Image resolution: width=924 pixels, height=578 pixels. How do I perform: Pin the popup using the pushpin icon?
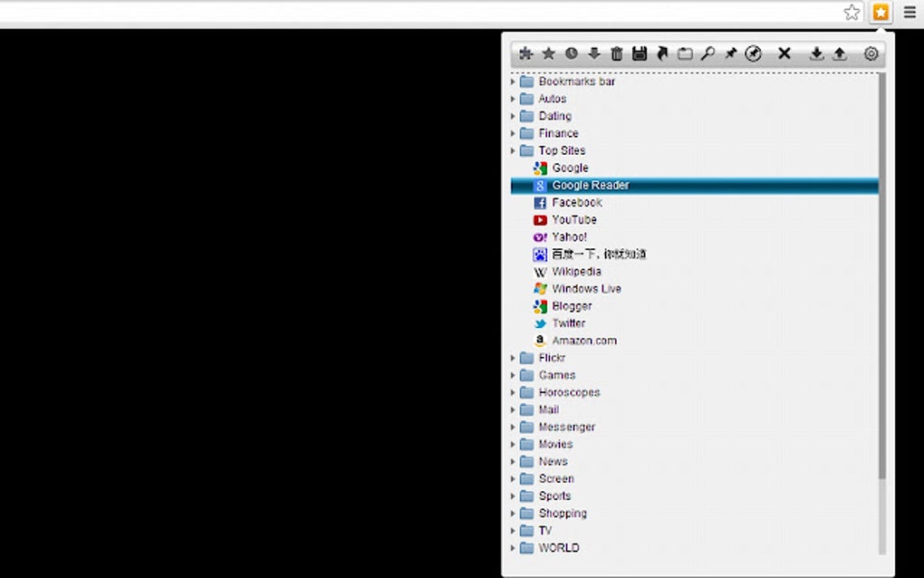(x=730, y=53)
